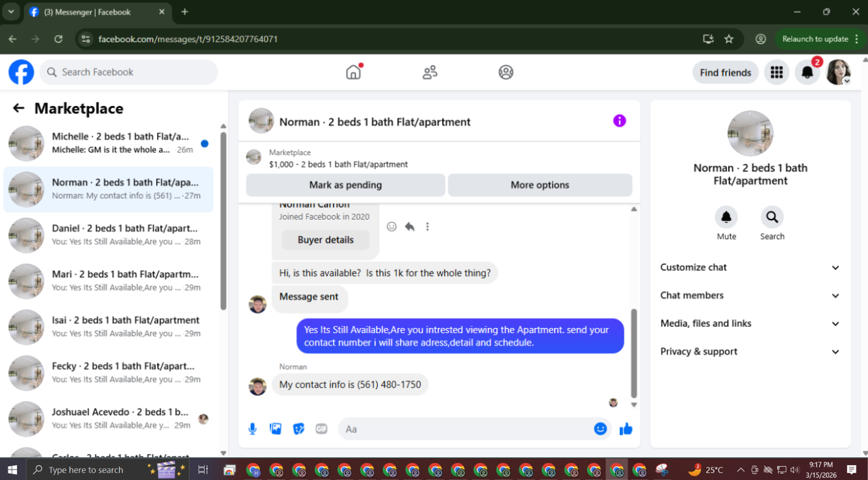Click Mark as pending button

click(x=345, y=185)
